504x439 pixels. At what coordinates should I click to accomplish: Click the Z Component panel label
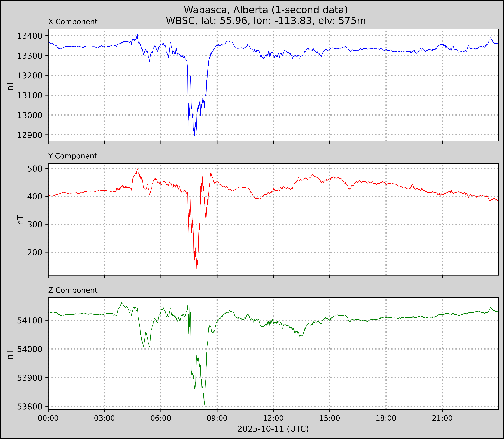(73, 290)
